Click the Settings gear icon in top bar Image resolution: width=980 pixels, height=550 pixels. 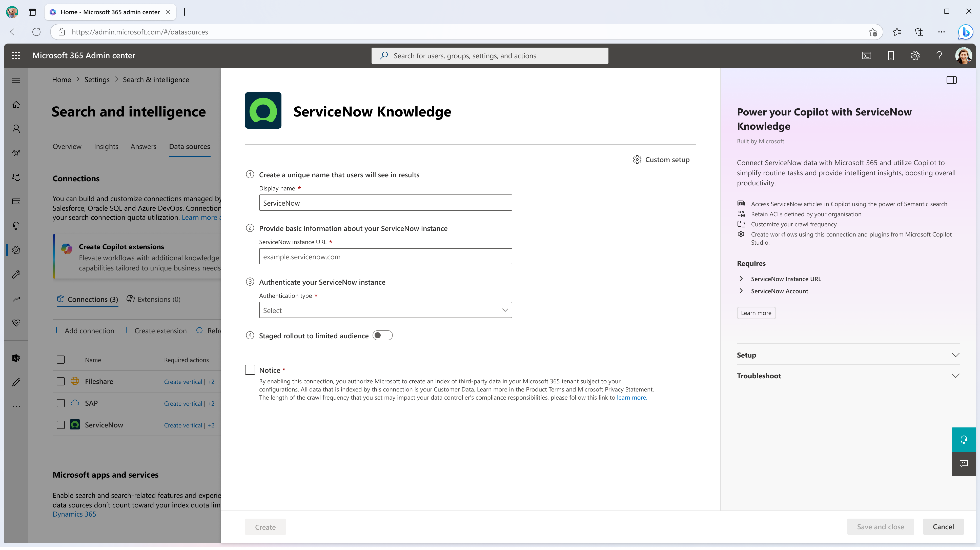pyautogui.click(x=915, y=55)
